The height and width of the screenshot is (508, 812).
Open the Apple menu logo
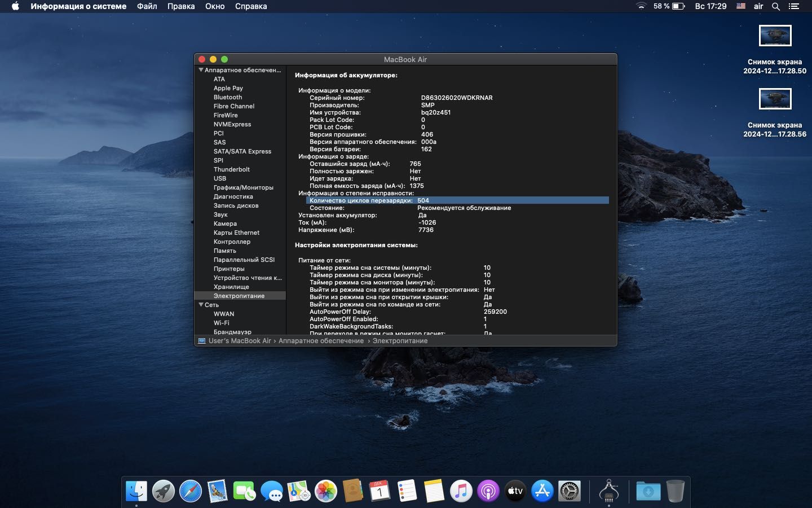click(x=15, y=6)
